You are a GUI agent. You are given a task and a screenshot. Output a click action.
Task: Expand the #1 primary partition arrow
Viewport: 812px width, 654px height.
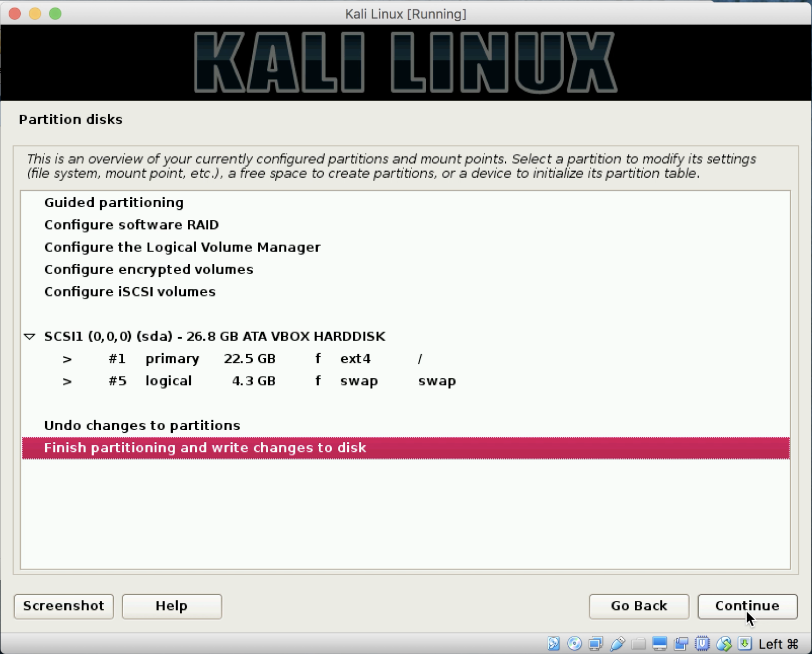(67, 359)
